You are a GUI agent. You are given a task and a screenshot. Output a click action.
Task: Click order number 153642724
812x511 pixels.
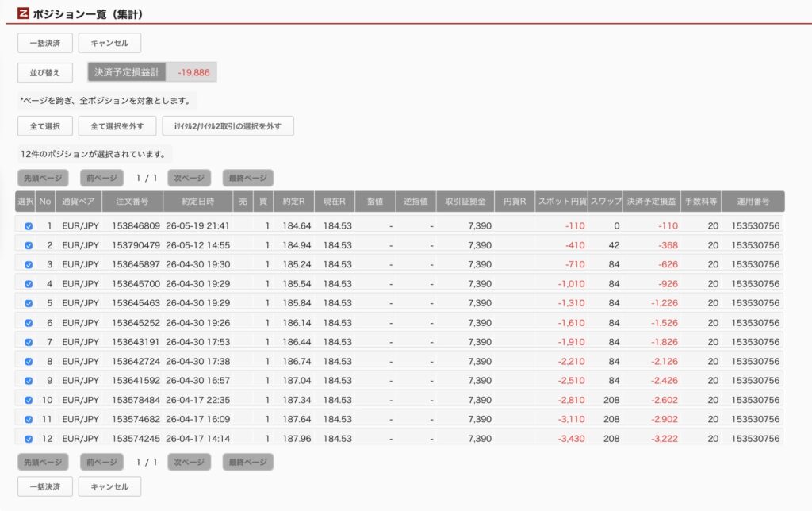[x=136, y=361]
